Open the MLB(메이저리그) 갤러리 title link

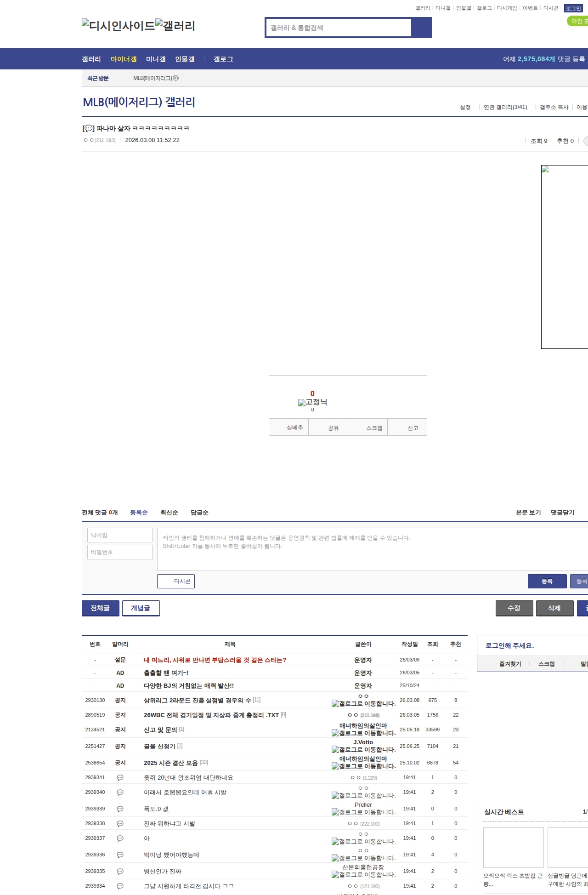(139, 102)
